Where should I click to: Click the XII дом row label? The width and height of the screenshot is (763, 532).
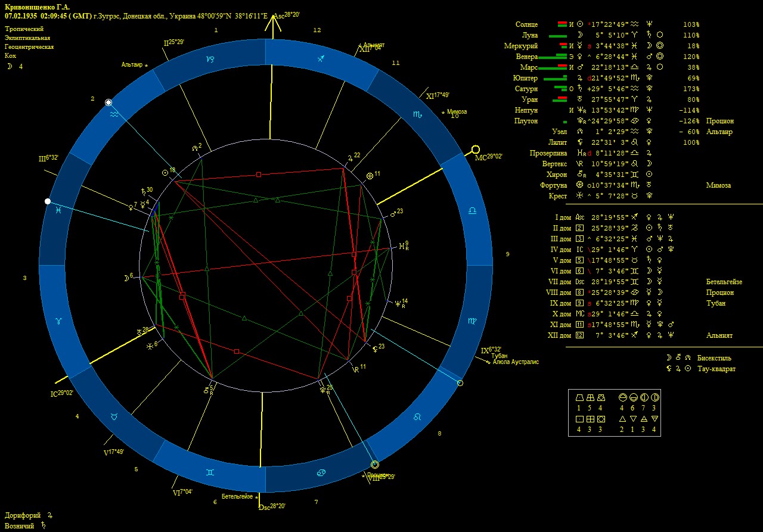(x=559, y=335)
